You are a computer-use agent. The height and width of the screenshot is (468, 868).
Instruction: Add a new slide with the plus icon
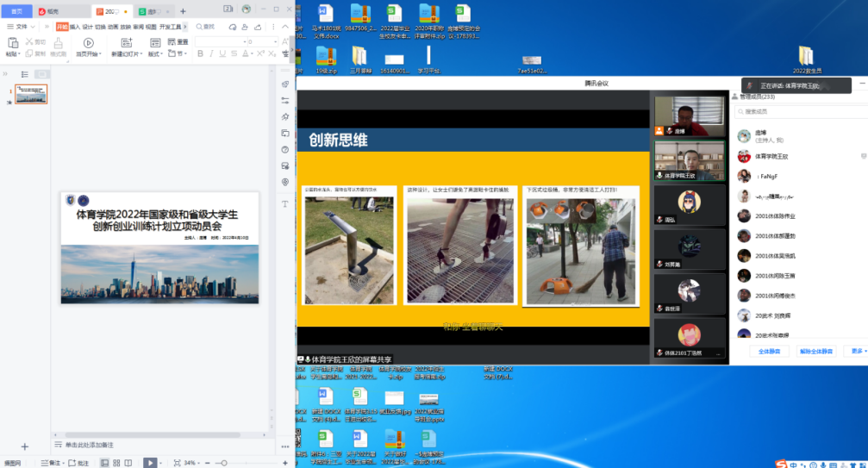click(x=24, y=446)
